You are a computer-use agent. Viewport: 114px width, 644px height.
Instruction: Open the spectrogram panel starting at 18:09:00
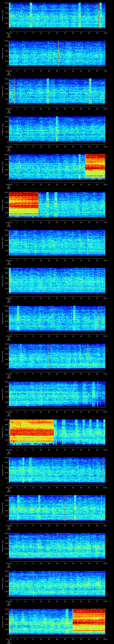57,318
